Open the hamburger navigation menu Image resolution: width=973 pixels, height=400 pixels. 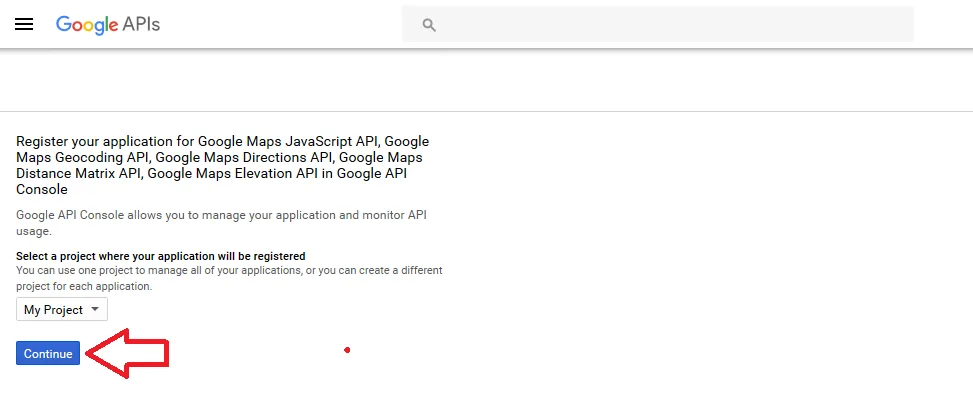point(24,24)
